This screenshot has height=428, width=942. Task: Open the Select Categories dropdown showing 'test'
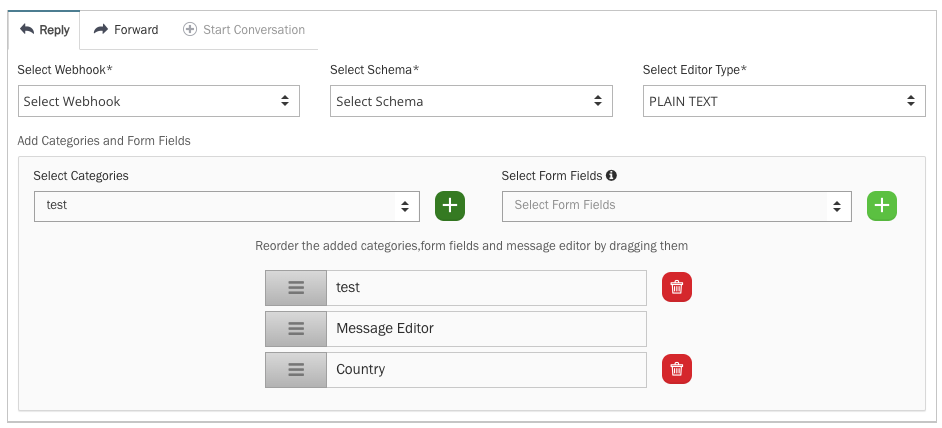227,206
